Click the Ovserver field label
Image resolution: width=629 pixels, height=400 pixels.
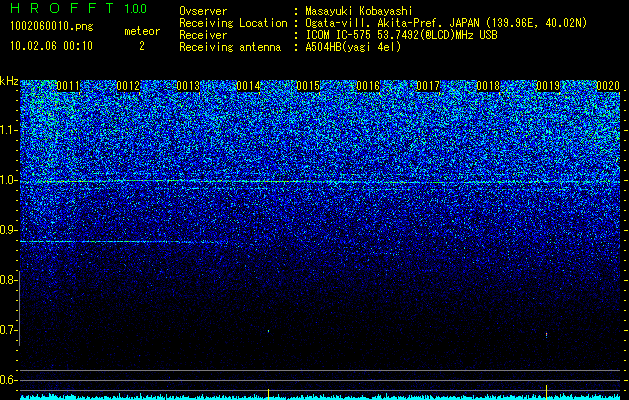tap(203, 11)
